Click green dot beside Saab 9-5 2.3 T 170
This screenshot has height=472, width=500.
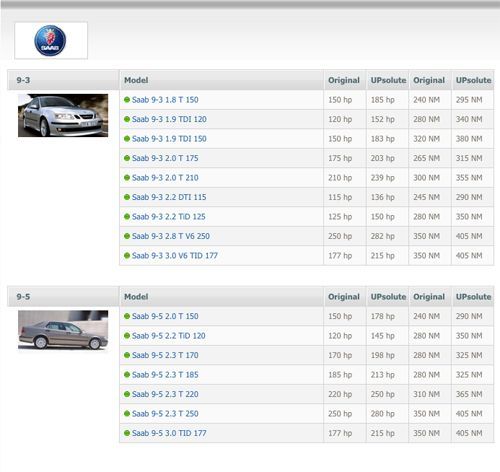click(x=127, y=355)
